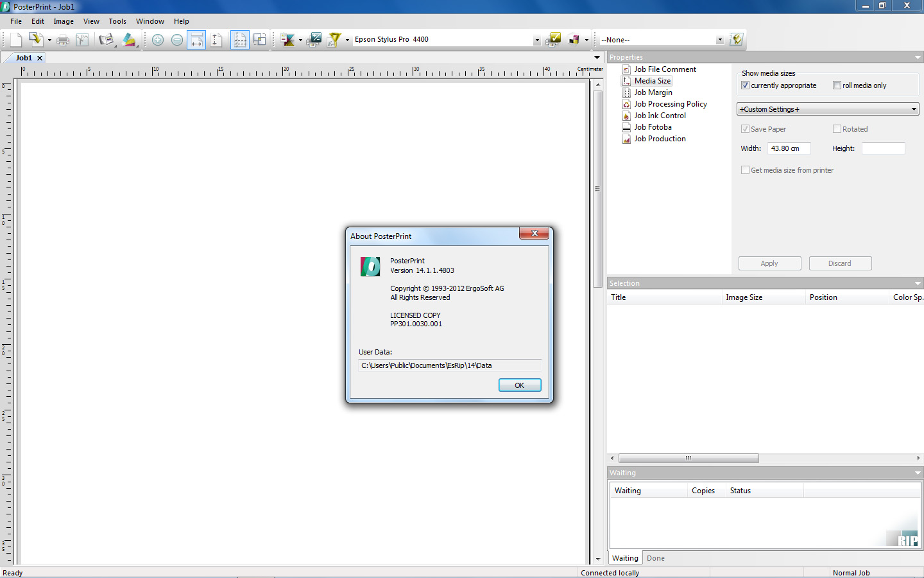Click the yellow funnel filter icon
The width and height of the screenshot is (924, 578).
point(334,40)
